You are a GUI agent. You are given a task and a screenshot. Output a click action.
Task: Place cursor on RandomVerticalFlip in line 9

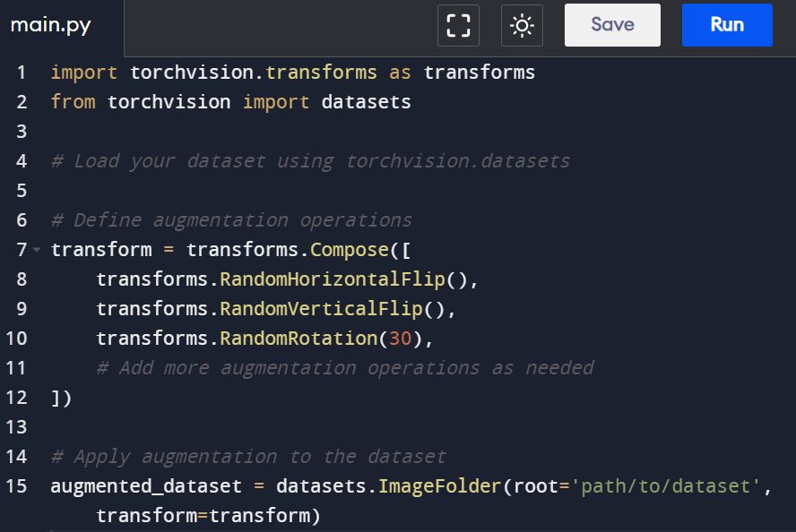(x=321, y=309)
